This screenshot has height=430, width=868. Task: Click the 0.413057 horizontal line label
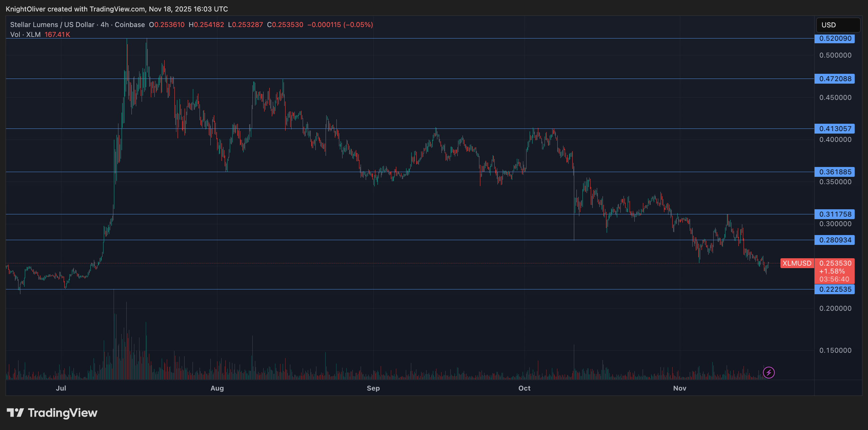coord(835,128)
